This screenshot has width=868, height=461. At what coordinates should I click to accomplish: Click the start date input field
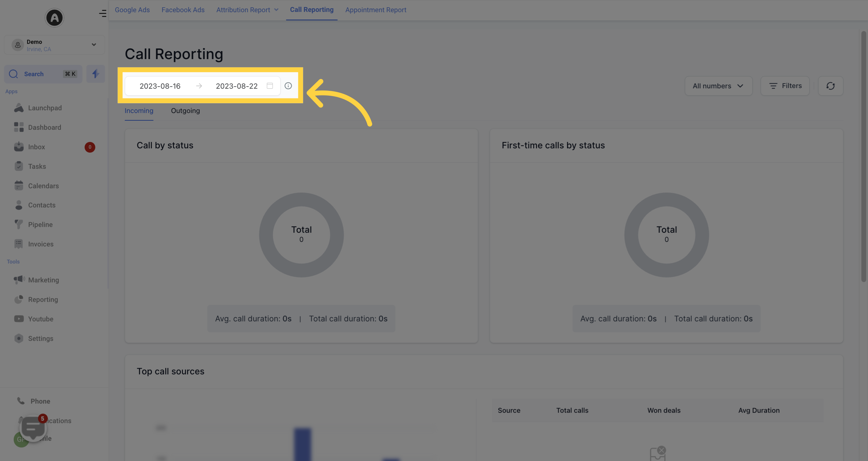161,85
